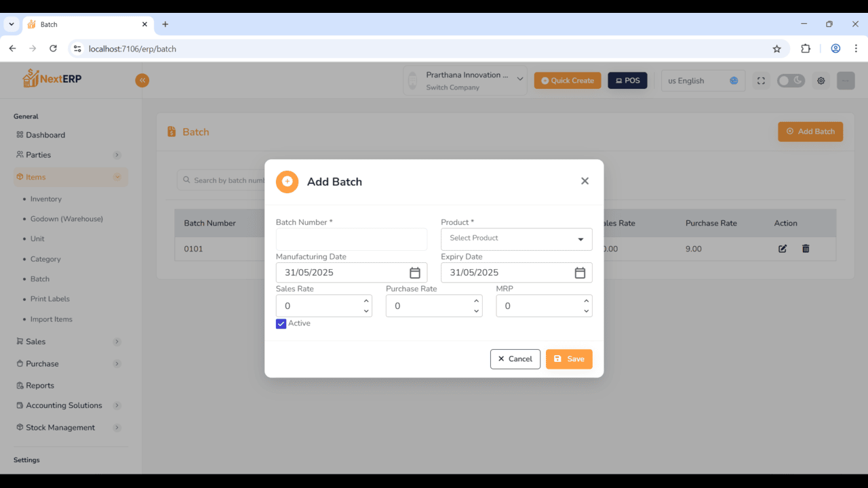
Task: Uncheck the Active checkbox
Action: 281,324
